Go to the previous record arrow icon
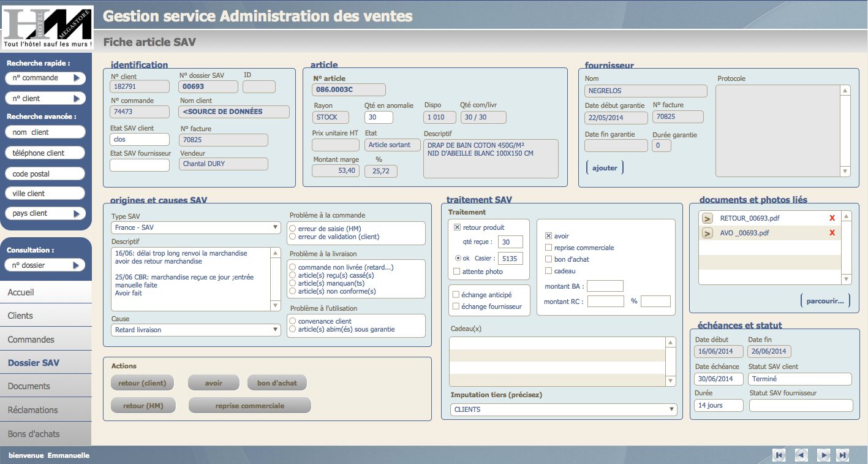Screen dimensions: 868x464 [x=801, y=455]
